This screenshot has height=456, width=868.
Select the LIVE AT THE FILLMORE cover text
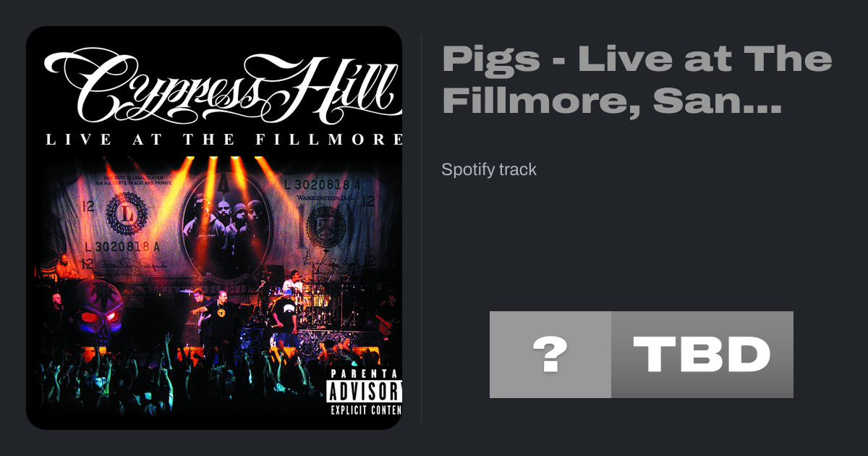pos(223,140)
